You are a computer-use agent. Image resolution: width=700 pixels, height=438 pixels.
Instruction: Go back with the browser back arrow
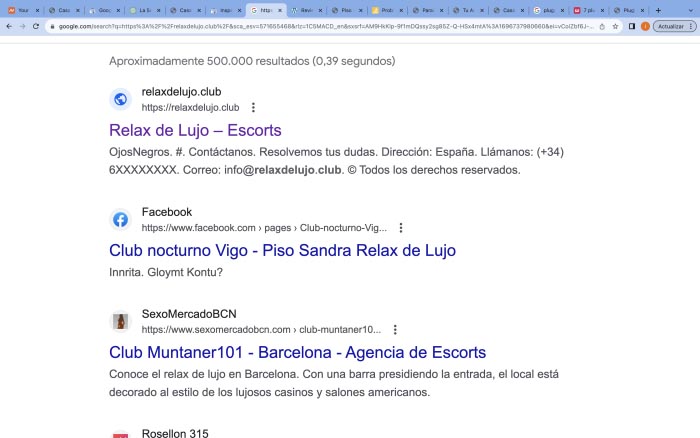pyautogui.click(x=9, y=27)
